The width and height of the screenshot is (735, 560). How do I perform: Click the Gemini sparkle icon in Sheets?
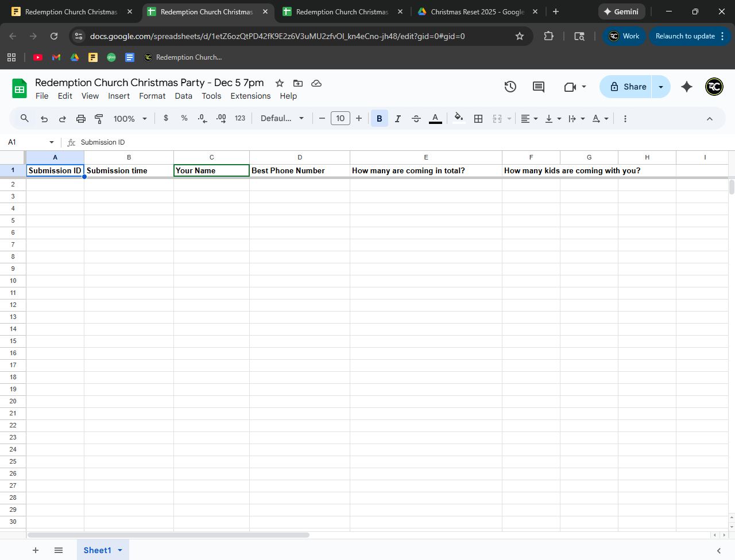[x=686, y=87]
